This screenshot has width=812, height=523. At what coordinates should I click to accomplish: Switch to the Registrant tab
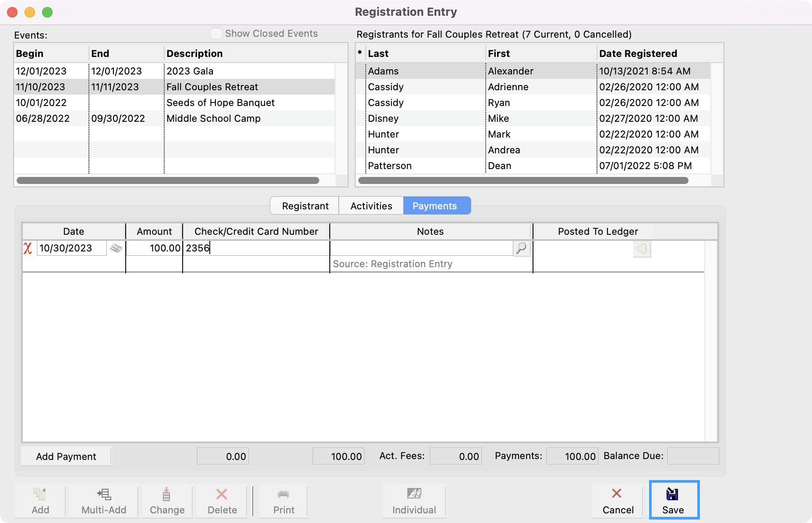[x=305, y=206]
